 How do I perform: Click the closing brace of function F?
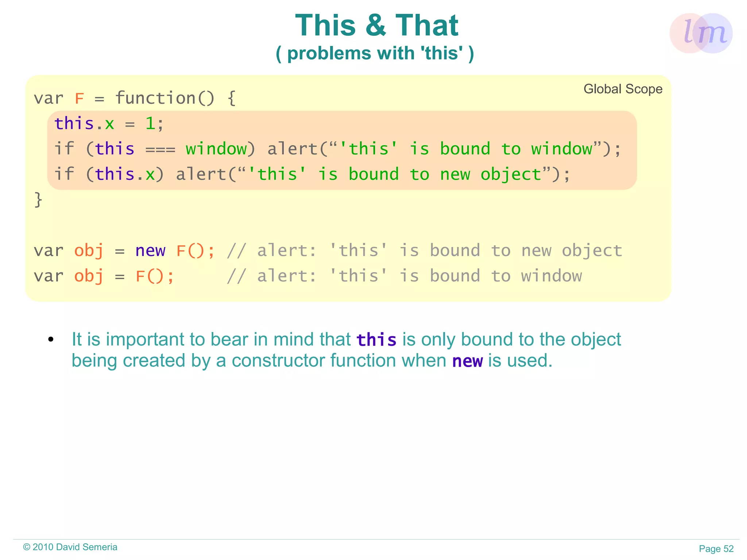pos(38,200)
